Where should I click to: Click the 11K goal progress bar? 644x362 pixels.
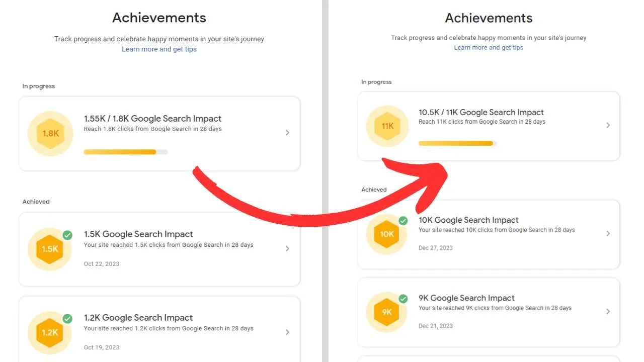(457, 143)
